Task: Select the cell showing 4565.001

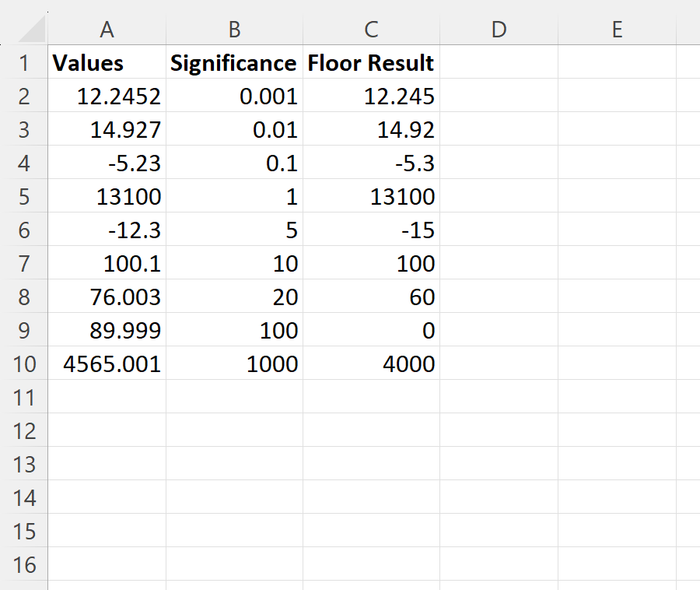Action: pos(107,363)
